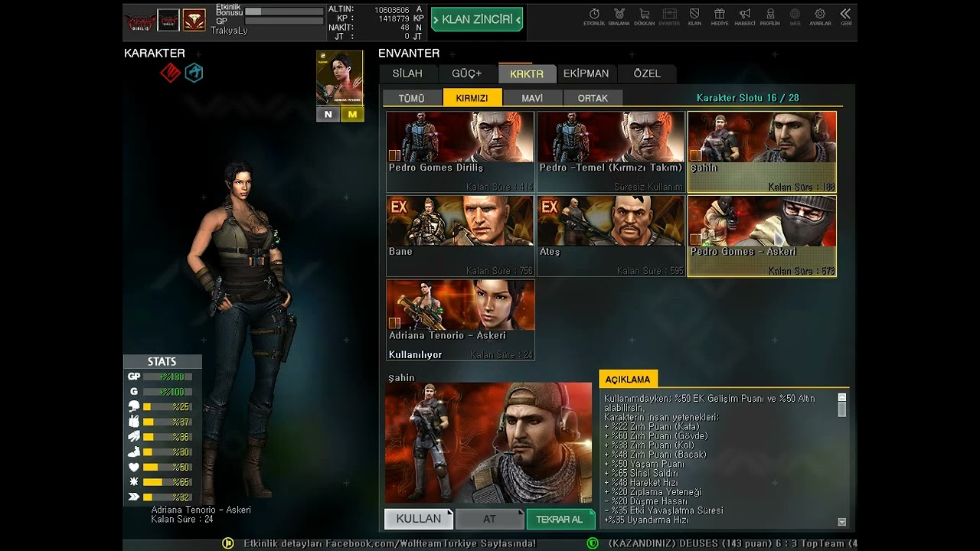
Task: Click the TEKRAR AL button
Action: click(x=560, y=519)
